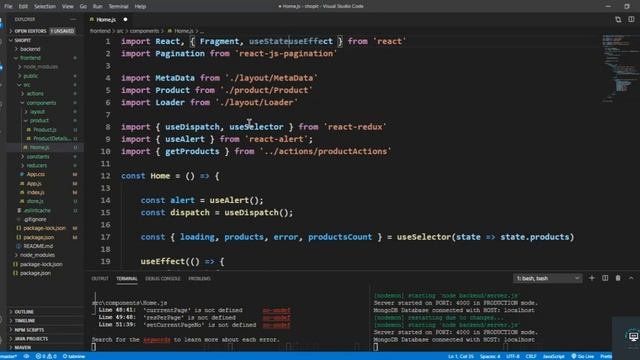640x360 pixels.
Task: Switch to the Debug Console tab
Action: click(x=162, y=278)
